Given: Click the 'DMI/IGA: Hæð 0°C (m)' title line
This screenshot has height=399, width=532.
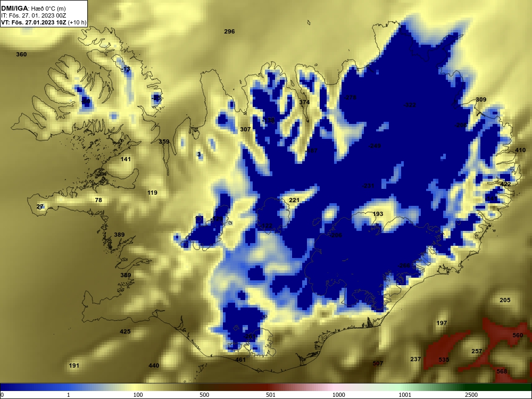Looking at the screenshot, I should coord(33,9).
